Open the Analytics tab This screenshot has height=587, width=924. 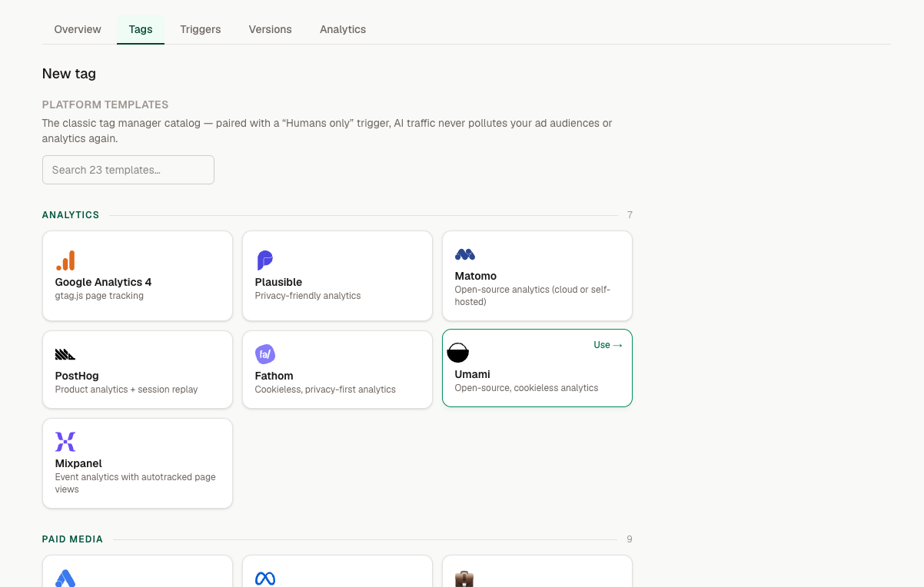(343, 29)
